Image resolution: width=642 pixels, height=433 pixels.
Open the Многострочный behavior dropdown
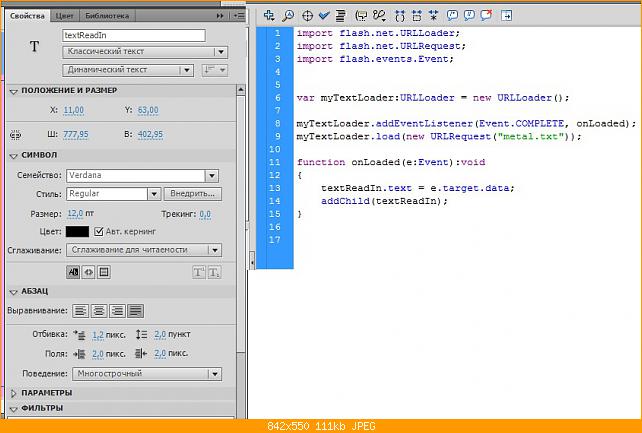[x=147, y=374]
